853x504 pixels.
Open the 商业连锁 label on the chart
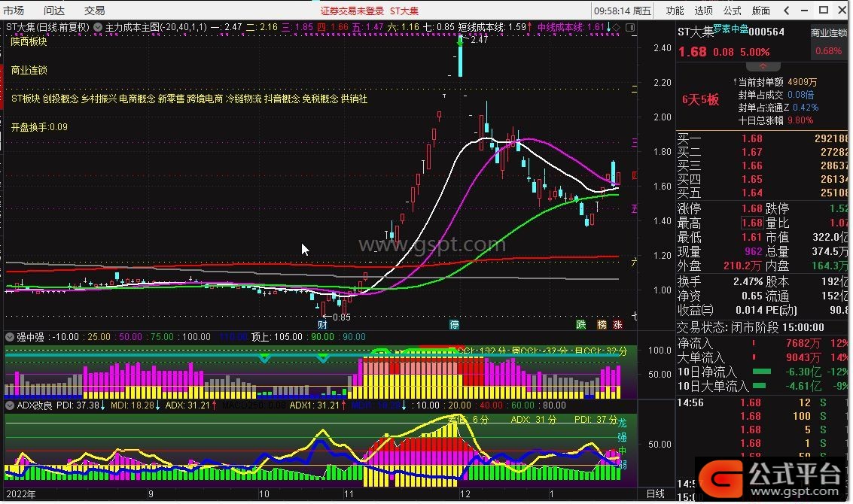(29, 70)
